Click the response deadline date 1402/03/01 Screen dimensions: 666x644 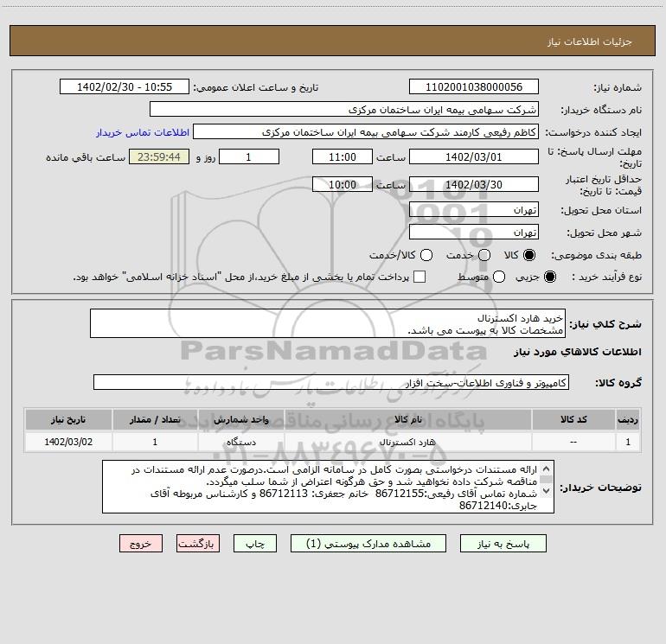tap(474, 156)
